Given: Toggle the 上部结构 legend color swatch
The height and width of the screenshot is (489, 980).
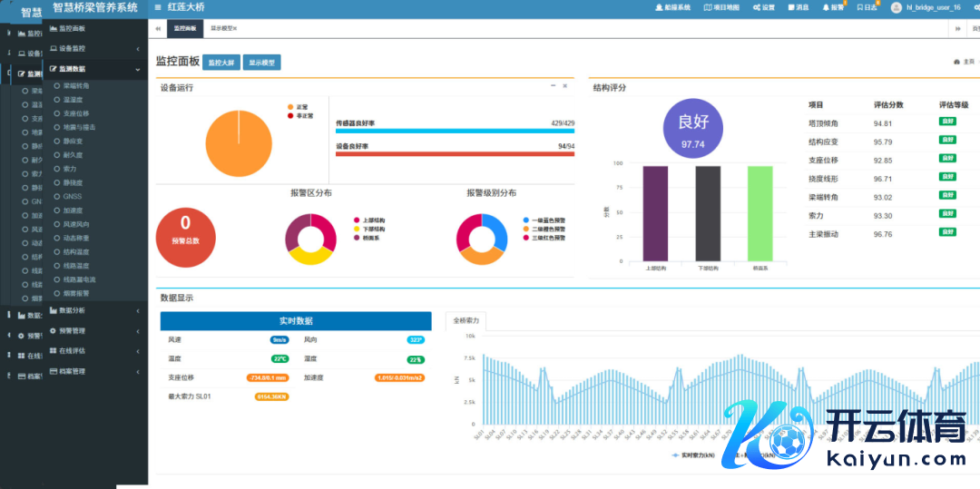Looking at the screenshot, I should pos(357,220).
